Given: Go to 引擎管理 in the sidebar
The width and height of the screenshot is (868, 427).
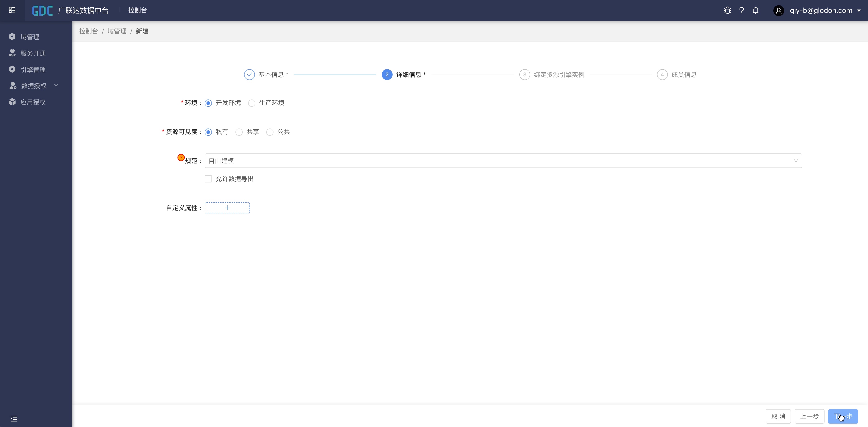Looking at the screenshot, I should tap(33, 70).
